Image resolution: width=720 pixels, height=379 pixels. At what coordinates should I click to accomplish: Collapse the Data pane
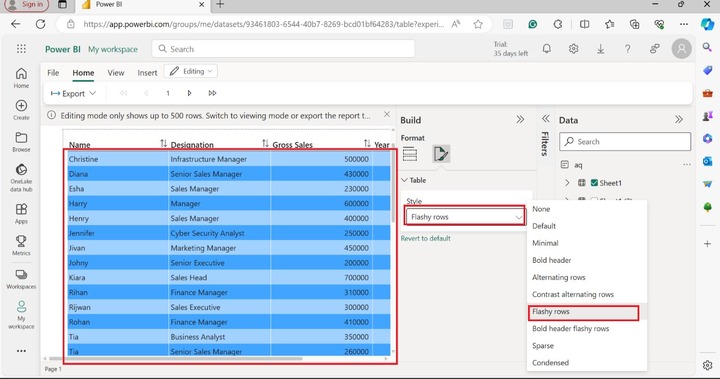click(x=679, y=119)
